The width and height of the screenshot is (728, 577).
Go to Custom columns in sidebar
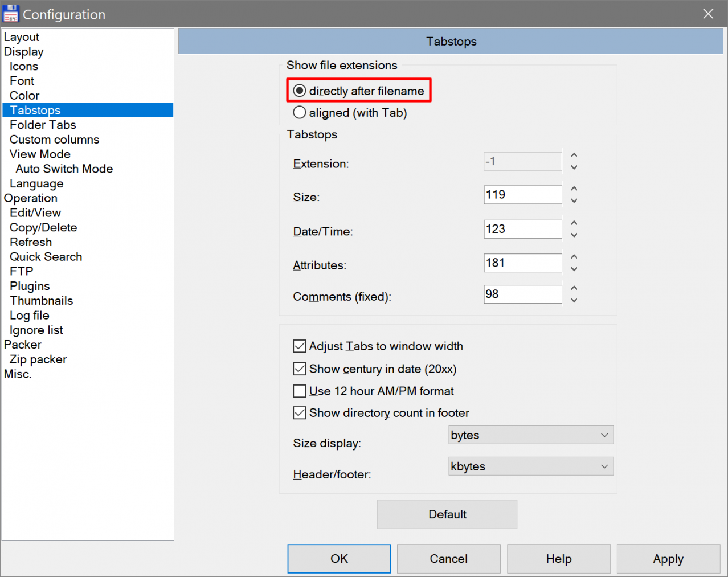point(54,140)
